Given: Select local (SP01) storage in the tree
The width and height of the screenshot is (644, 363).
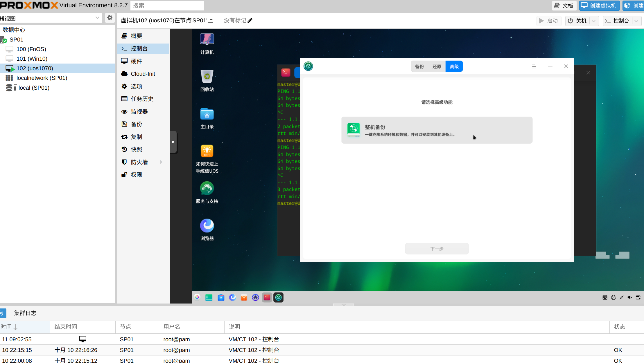Looking at the screenshot, I should point(58,88).
